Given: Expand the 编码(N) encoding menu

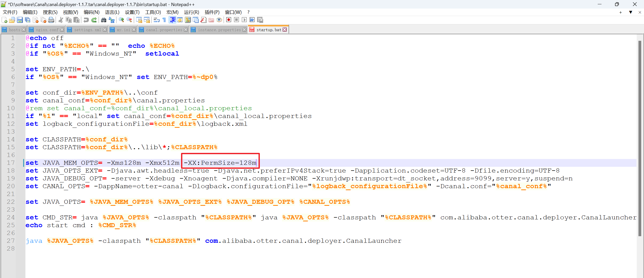Looking at the screenshot, I should (91, 12).
